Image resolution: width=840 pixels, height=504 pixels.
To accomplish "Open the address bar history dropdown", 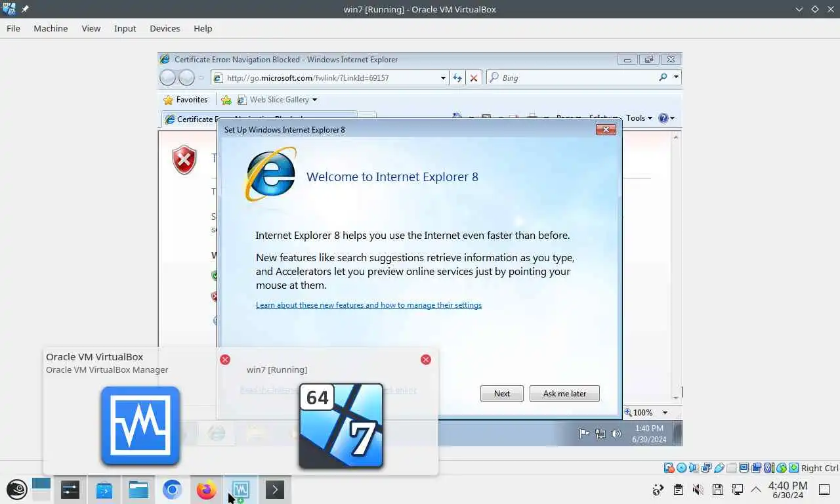I will (x=443, y=77).
